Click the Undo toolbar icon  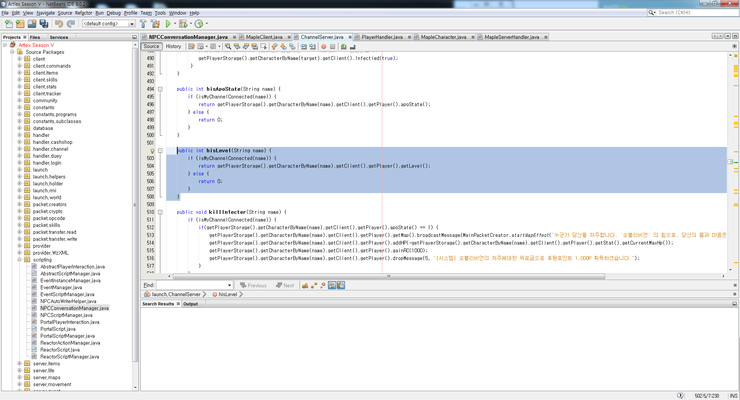coord(59,24)
